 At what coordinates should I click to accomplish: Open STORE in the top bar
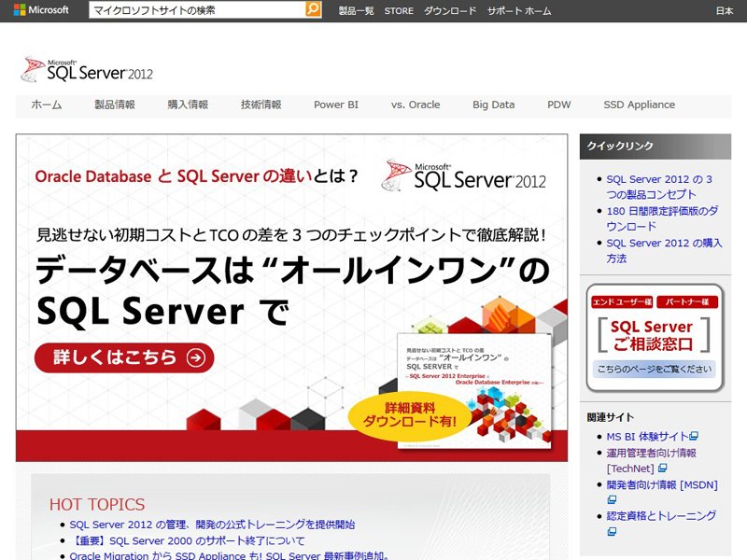(399, 11)
